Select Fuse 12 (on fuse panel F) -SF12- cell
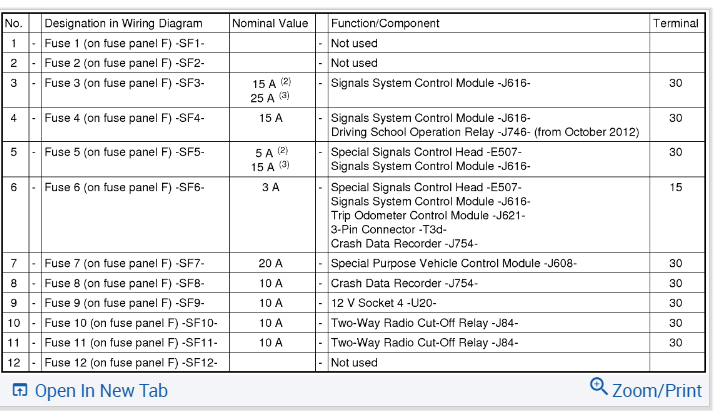 click(x=127, y=363)
